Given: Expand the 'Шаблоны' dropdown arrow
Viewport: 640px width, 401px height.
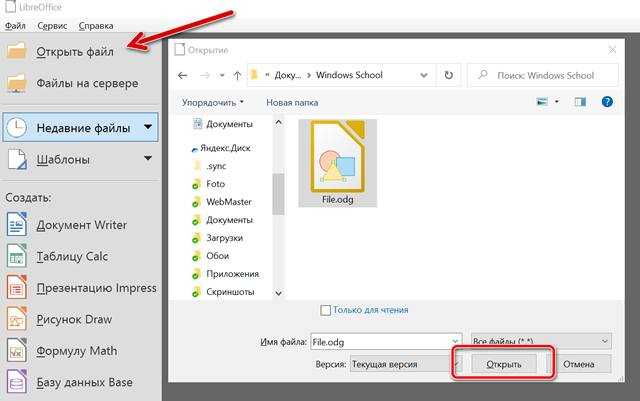Looking at the screenshot, I should pyautogui.click(x=148, y=158).
